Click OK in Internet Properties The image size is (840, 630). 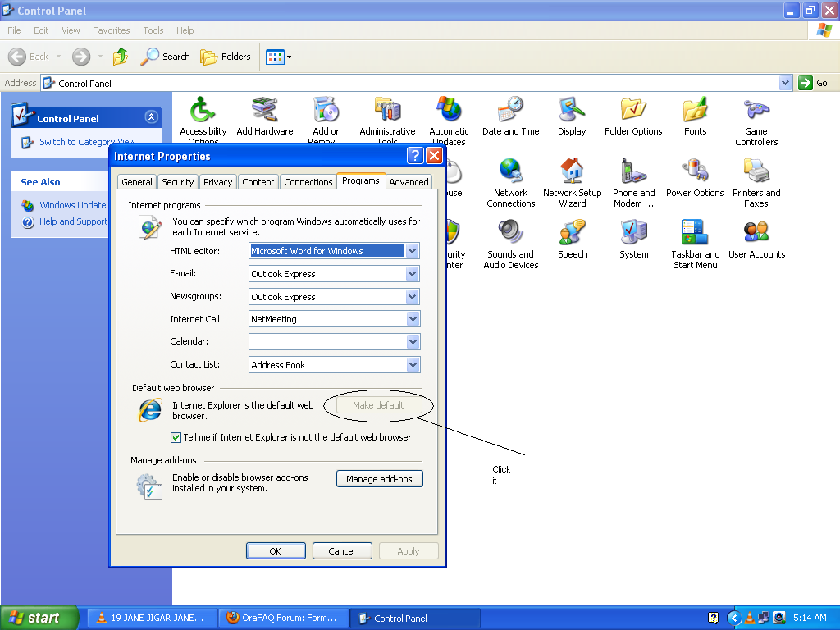coord(276,551)
